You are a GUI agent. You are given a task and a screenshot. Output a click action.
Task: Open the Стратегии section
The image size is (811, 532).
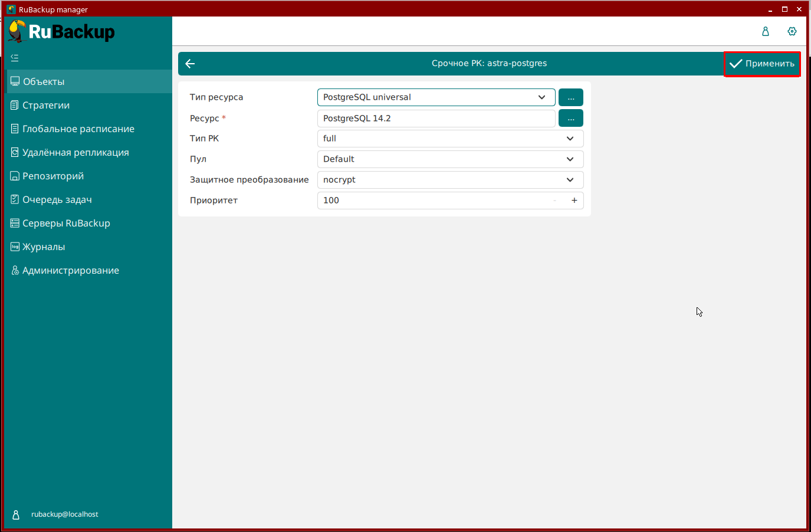88,105
